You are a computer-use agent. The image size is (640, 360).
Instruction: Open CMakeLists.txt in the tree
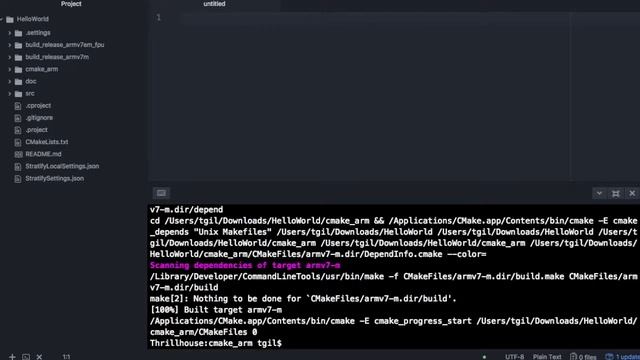[x=47, y=142]
